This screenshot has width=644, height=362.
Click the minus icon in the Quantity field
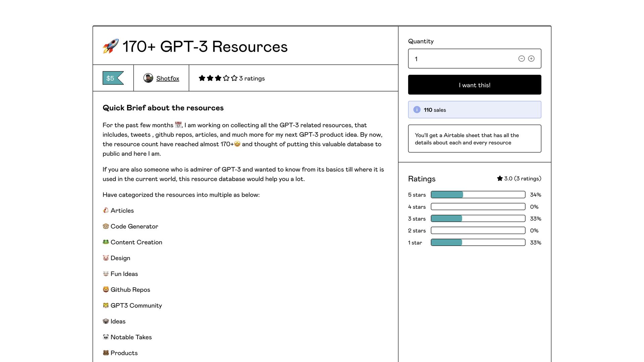tap(521, 58)
